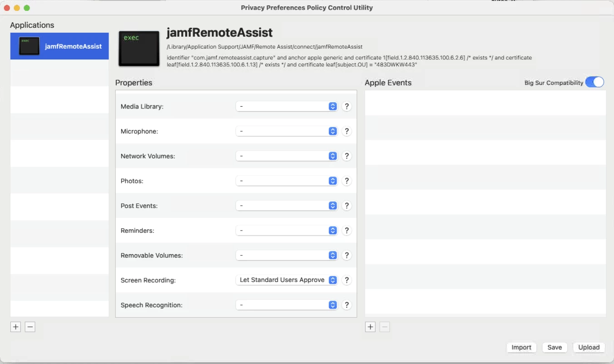
Task: Click the Properties heading
Action: (x=134, y=83)
